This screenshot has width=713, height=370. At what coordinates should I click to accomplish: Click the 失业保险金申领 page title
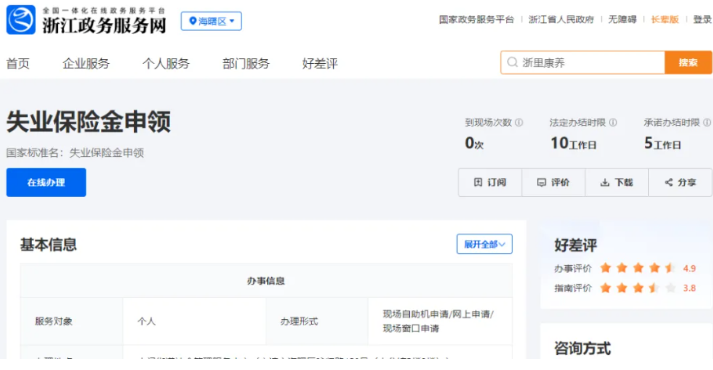(x=89, y=122)
